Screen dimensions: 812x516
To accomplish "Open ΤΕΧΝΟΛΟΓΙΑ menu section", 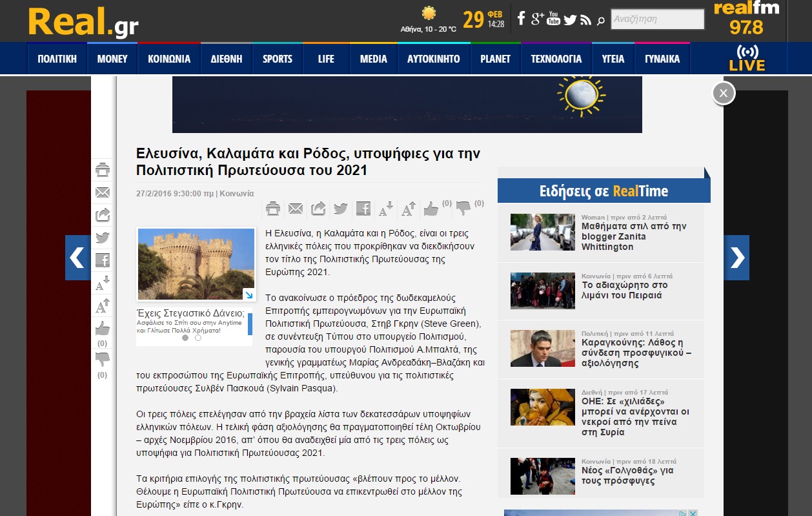I will (x=556, y=59).
